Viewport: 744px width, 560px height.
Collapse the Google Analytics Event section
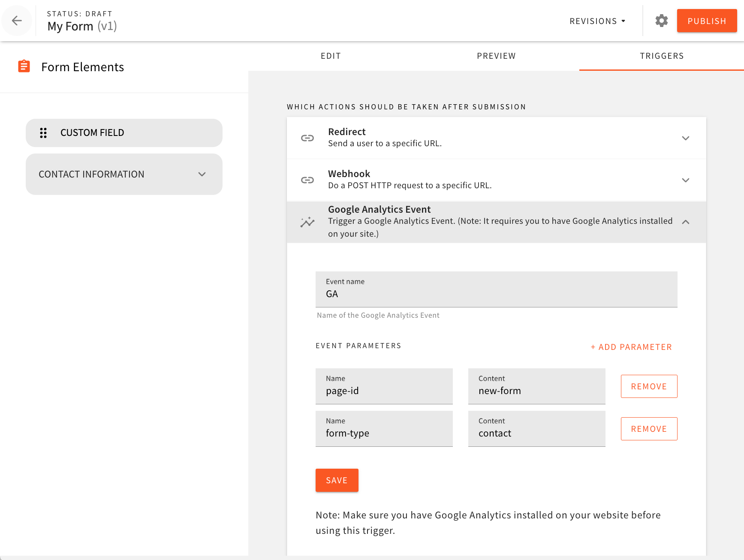point(685,222)
